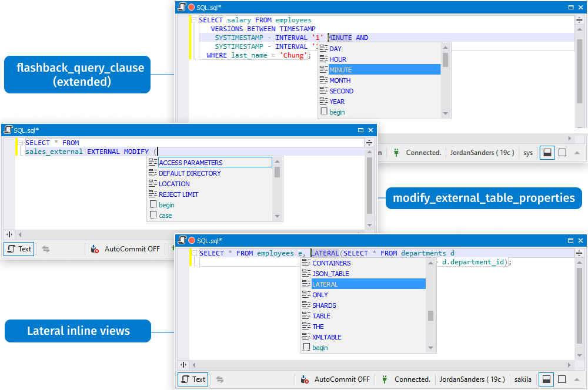
Task: Click SQL.sql* tab title of middle window
Action: pyautogui.click(x=26, y=130)
